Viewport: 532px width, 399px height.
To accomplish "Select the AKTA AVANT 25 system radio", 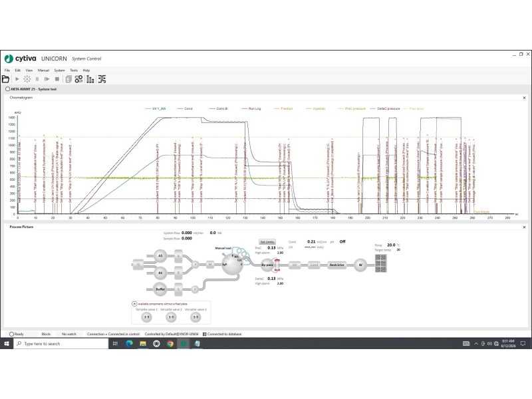I will point(7,89).
